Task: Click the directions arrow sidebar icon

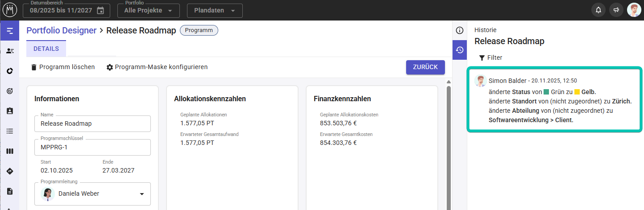Action: point(10,171)
